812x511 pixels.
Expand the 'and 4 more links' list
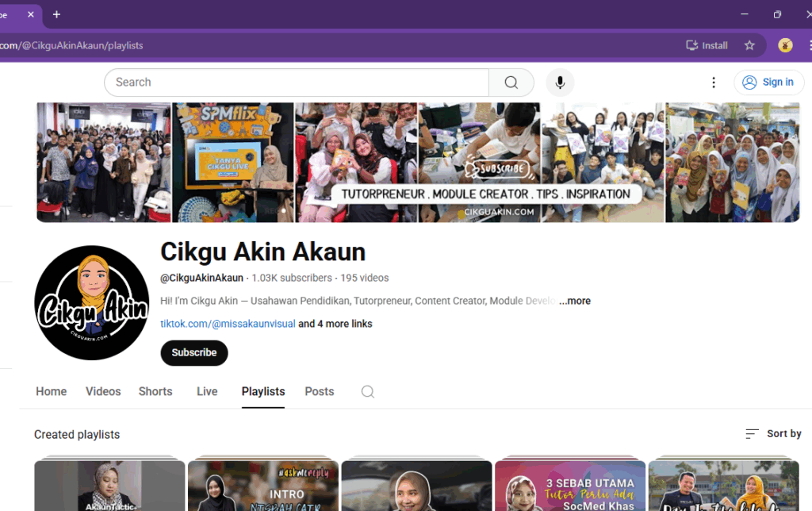click(335, 324)
